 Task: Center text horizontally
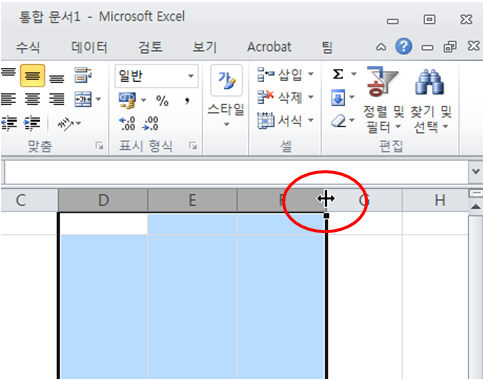(x=32, y=99)
